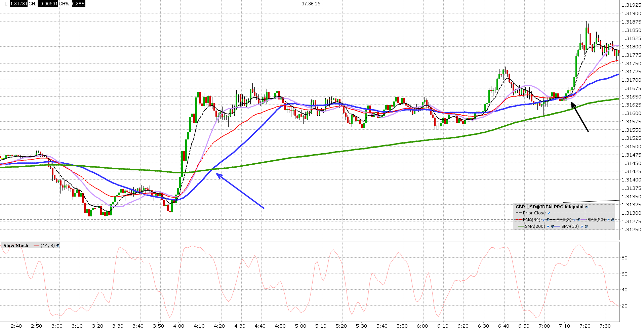
Task: Click the 7:30 time axis label
Action: 605,326
